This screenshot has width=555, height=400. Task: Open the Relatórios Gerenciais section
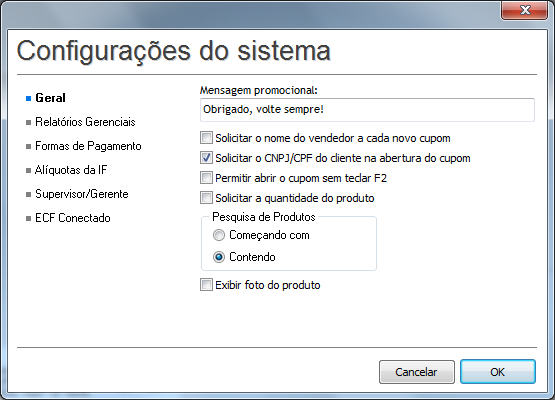pyautogui.click(x=85, y=122)
